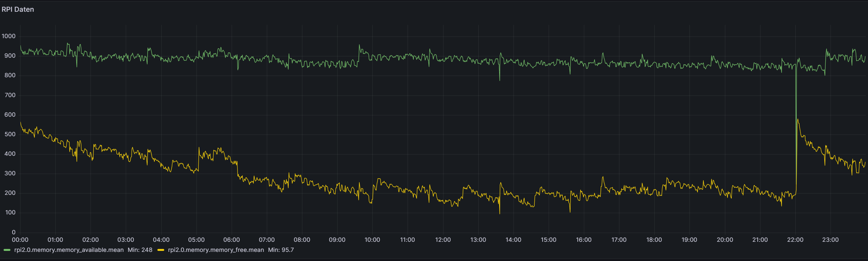Click the 02:00 time axis label

pyautogui.click(x=91, y=240)
